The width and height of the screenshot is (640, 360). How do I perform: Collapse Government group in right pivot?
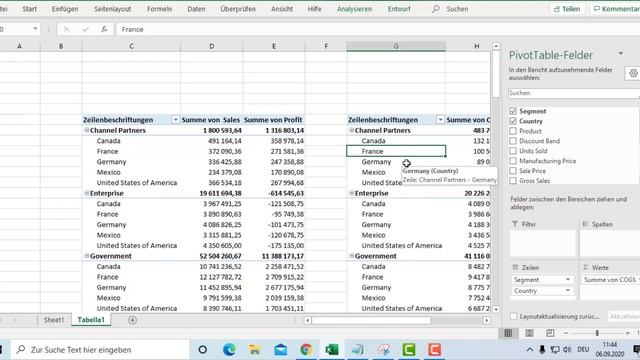[x=351, y=256]
